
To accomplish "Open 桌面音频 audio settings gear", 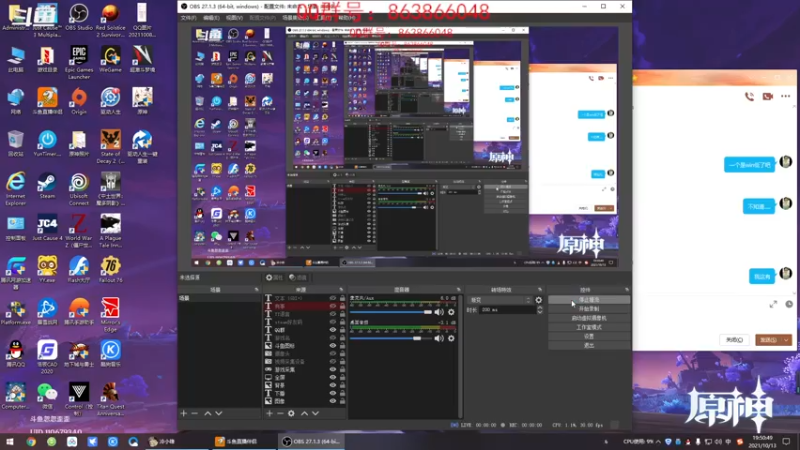I will tap(451, 338).
